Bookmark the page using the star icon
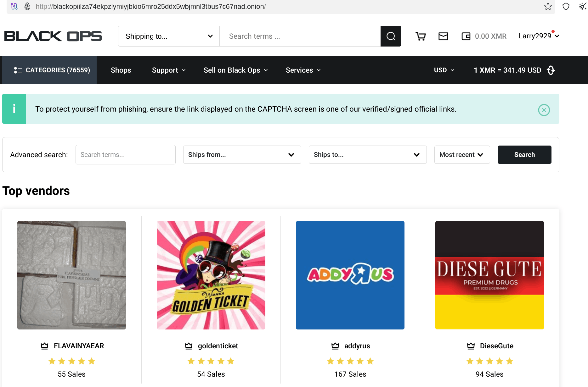588x387 pixels. (547, 6)
